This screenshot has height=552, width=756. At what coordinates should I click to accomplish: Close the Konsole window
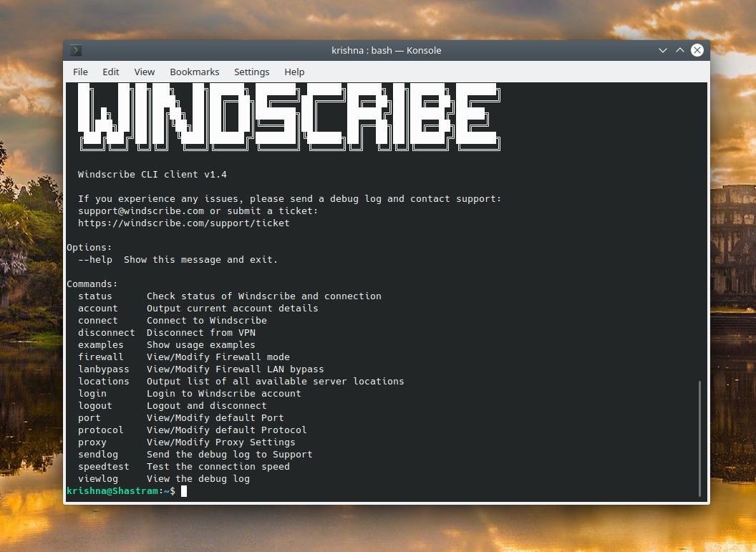click(697, 50)
